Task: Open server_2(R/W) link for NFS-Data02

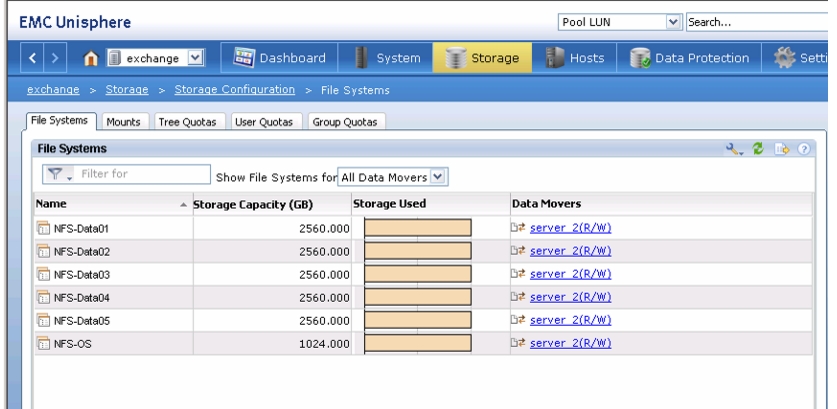Action: 570,251
